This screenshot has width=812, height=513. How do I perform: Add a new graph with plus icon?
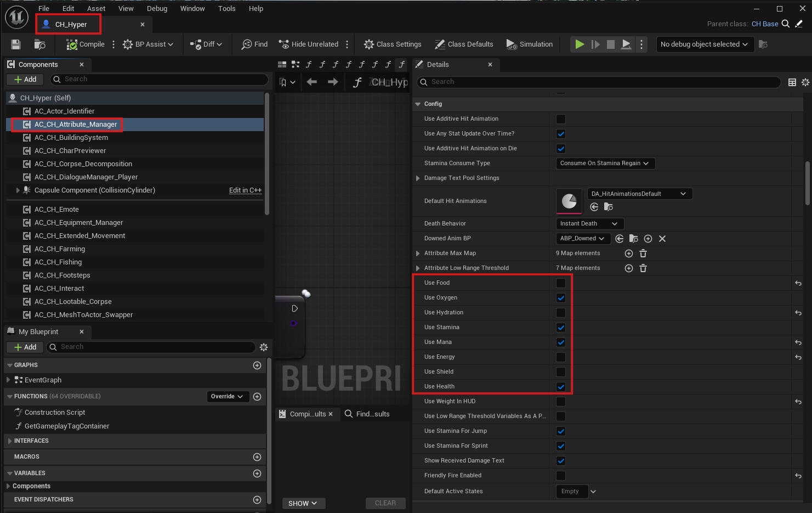point(257,365)
